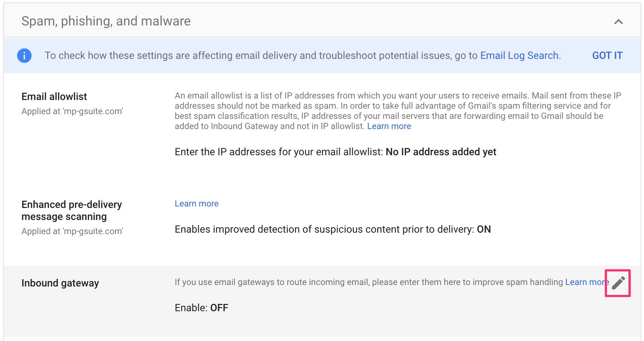Screen dimensions: 644x341
Task: Click the pencil edit icon for Inbound gateway
Action: (618, 283)
